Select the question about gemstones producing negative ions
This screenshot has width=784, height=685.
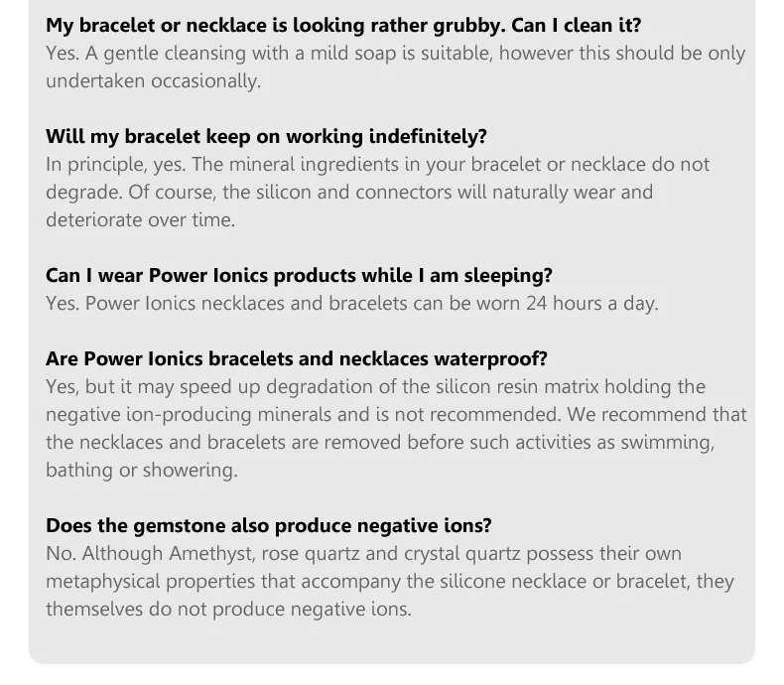pyautogui.click(x=268, y=525)
